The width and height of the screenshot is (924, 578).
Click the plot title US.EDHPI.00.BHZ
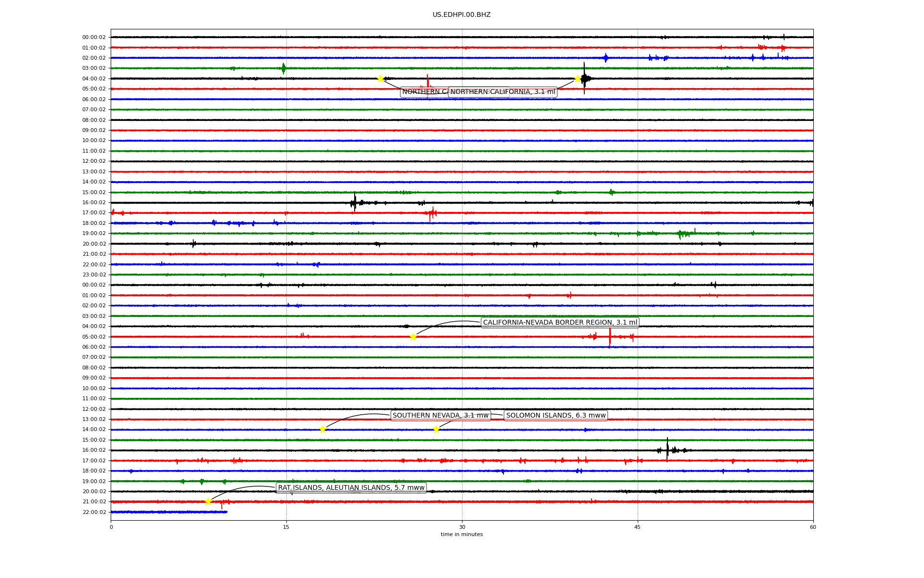(x=461, y=15)
